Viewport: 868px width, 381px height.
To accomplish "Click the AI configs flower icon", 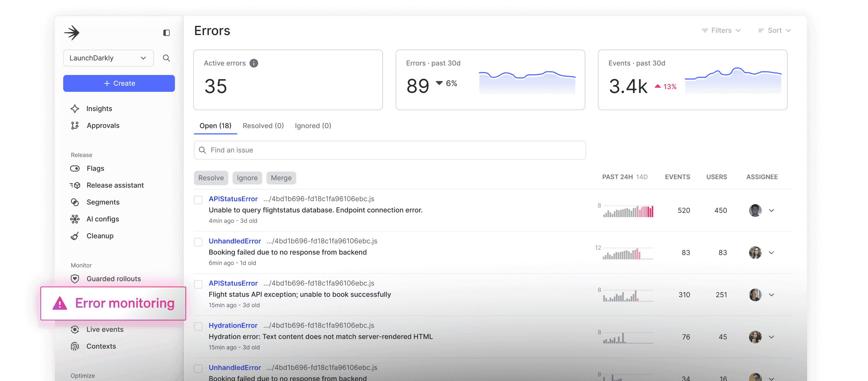I will click(x=75, y=219).
